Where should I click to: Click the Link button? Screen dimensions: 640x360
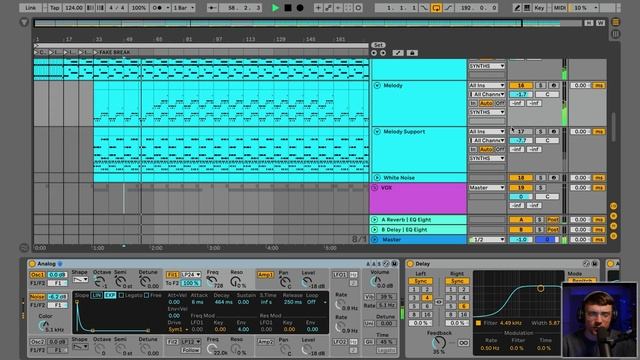31,8
